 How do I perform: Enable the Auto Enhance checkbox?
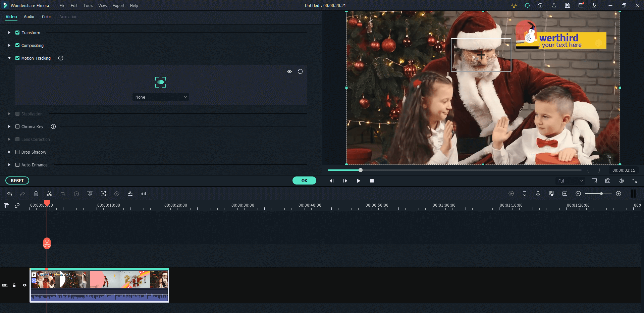pos(17,165)
